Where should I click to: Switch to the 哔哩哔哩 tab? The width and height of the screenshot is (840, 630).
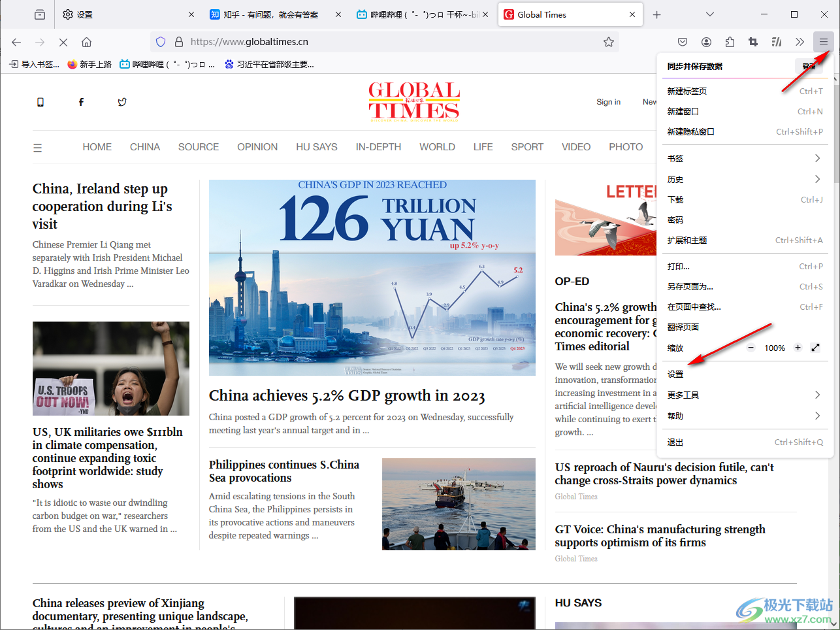(423, 14)
